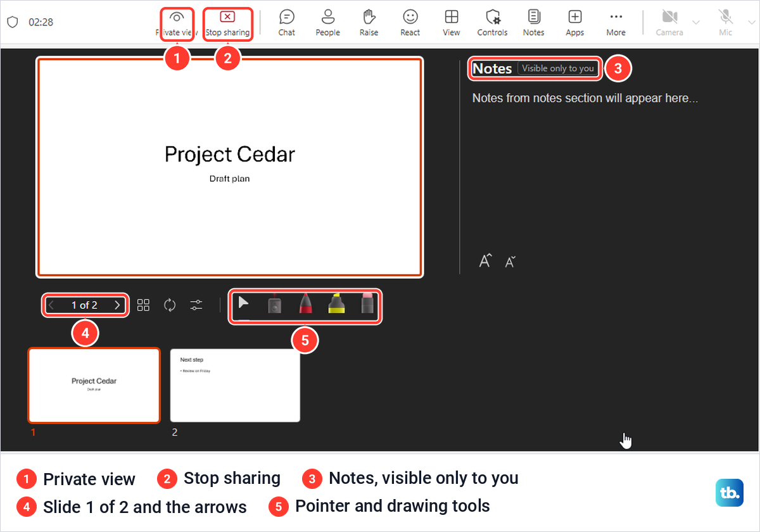Open the People panel
The height and width of the screenshot is (532, 760).
(x=327, y=23)
